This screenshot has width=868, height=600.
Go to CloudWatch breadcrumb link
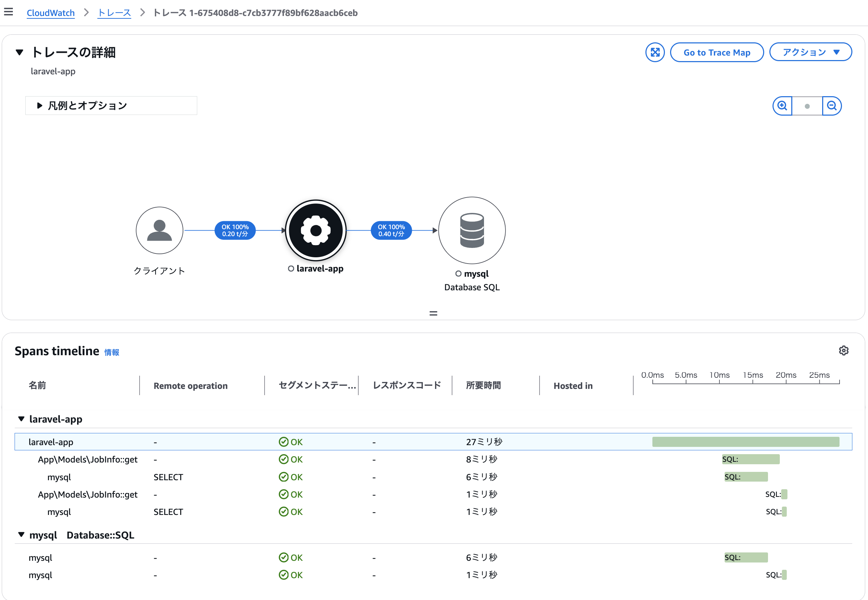coord(51,13)
